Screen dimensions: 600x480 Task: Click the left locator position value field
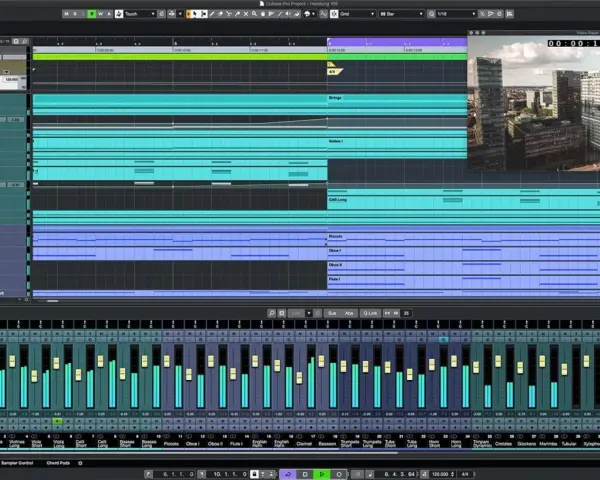pyautogui.click(x=174, y=474)
